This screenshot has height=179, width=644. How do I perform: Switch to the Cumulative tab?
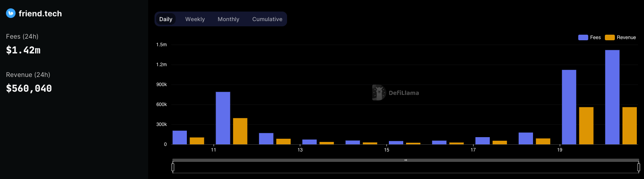click(x=267, y=19)
